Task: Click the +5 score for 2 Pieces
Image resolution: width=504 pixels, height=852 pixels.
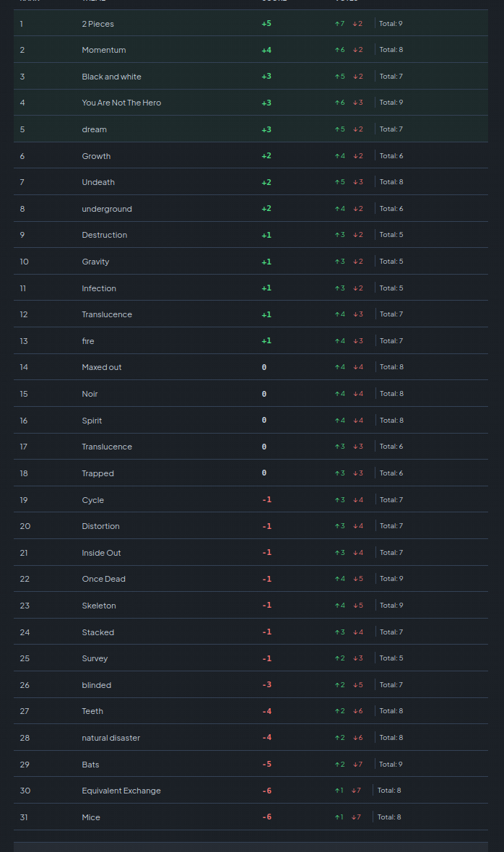Action: (x=266, y=24)
